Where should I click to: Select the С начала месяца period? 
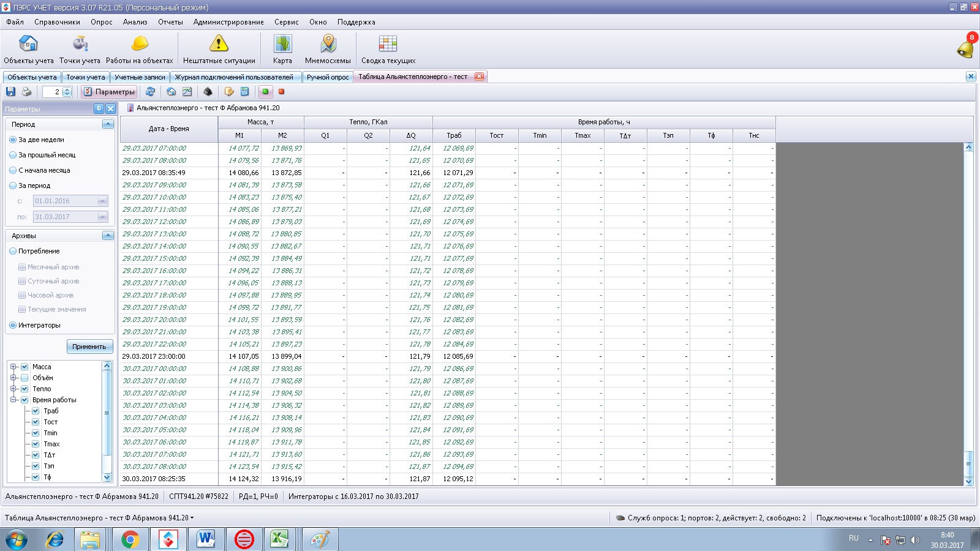(x=13, y=170)
